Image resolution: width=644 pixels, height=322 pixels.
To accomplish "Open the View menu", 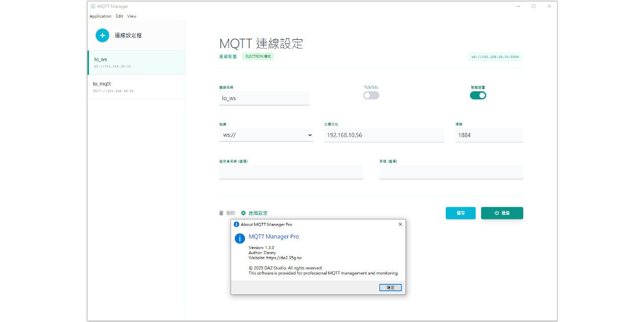I will [132, 16].
